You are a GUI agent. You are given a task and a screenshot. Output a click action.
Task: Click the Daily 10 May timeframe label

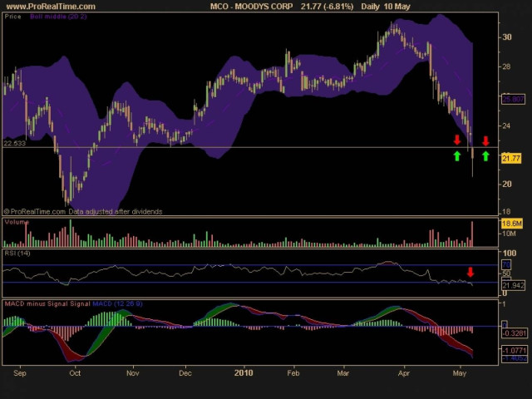point(386,7)
